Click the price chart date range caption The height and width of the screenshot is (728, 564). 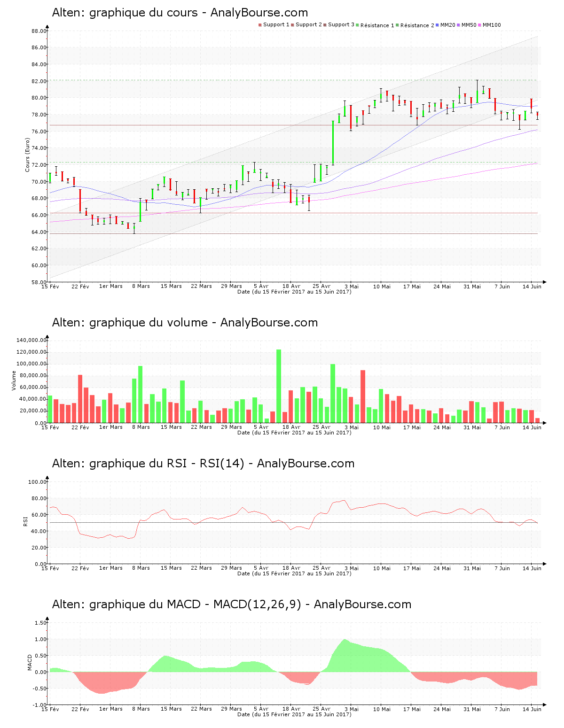tap(294, 292)
